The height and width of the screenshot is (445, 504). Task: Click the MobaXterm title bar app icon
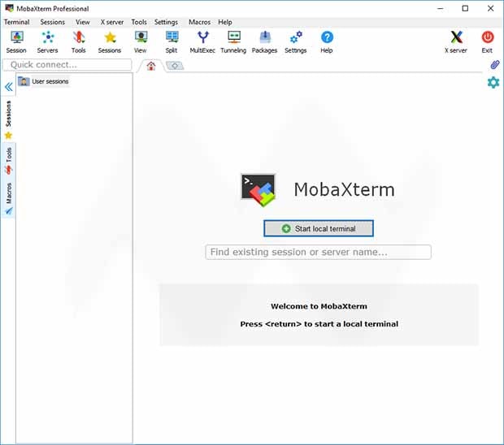click(x=9, y=8)
